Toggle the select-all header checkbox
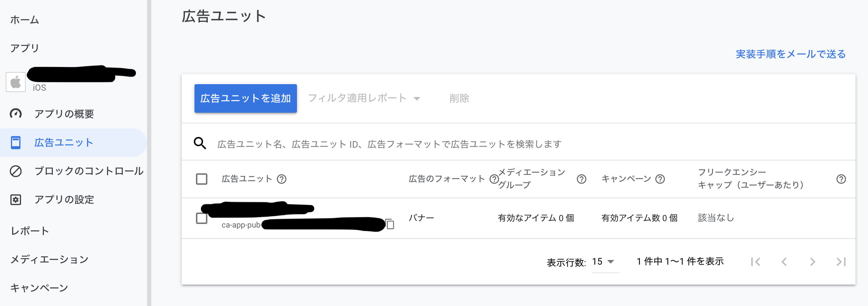The height and width of the screenshot is (306, 868). [202, 179]
